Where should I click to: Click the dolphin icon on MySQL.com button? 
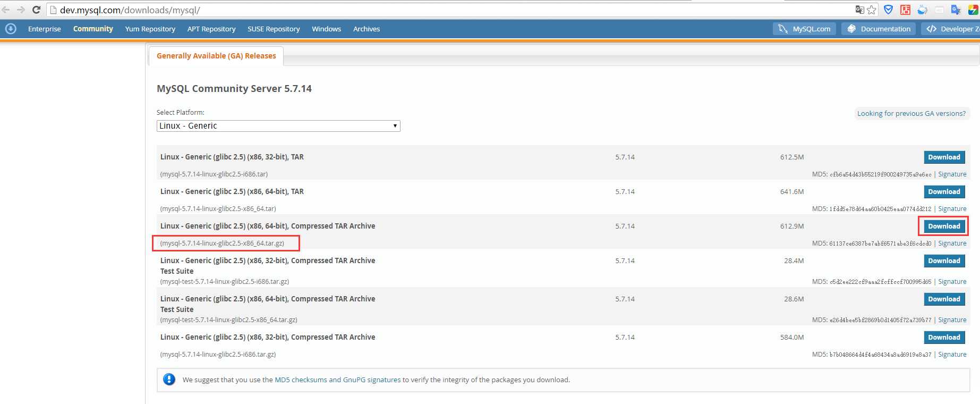(783, 29)
